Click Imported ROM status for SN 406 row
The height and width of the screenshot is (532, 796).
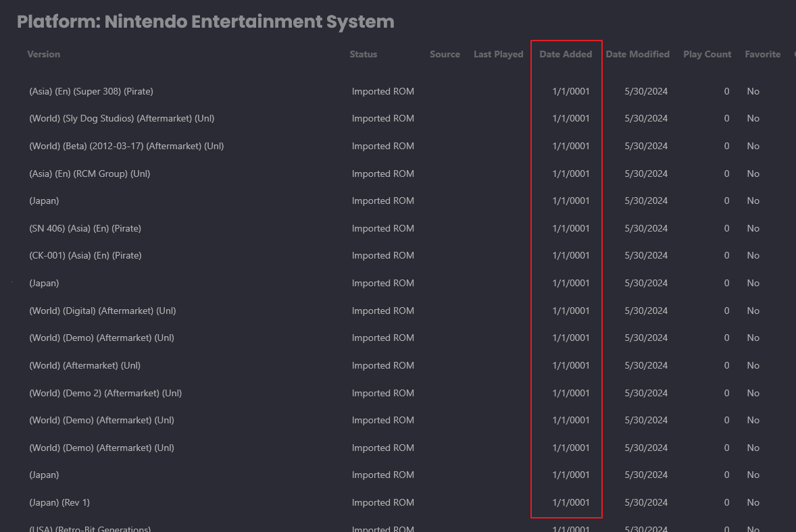pyautogui.click(x=382, y=228)
